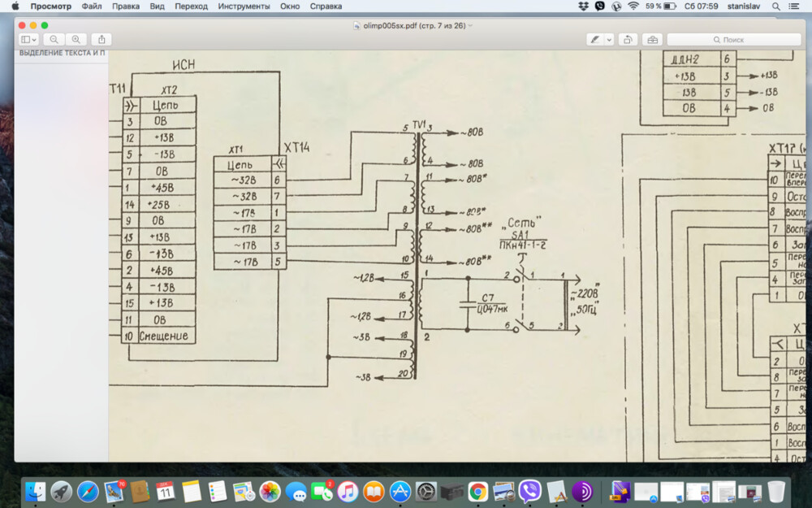Open the Инструменты menu
Viewport: 812px width, 508px height.
pyautogui.click(x=244, y=7)
